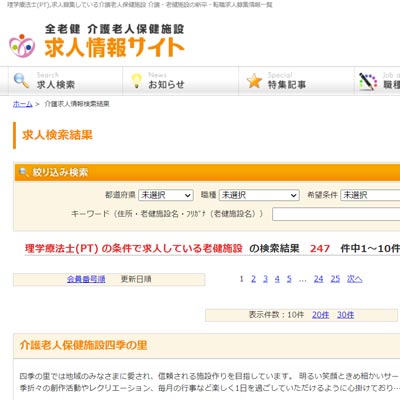400x400 pixels.
Task: Click the 次へ next page link
Action: click(354, 279)
